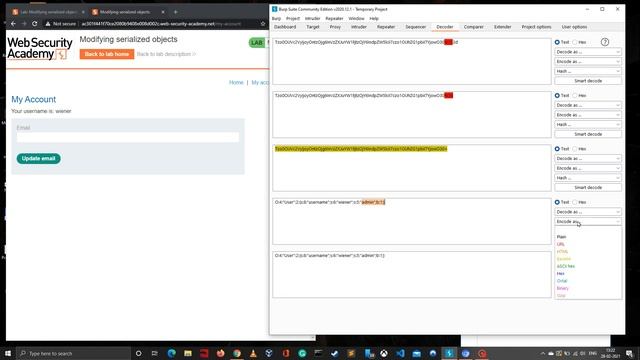Launch Firefox from the taskbar

tap(220, 353)
